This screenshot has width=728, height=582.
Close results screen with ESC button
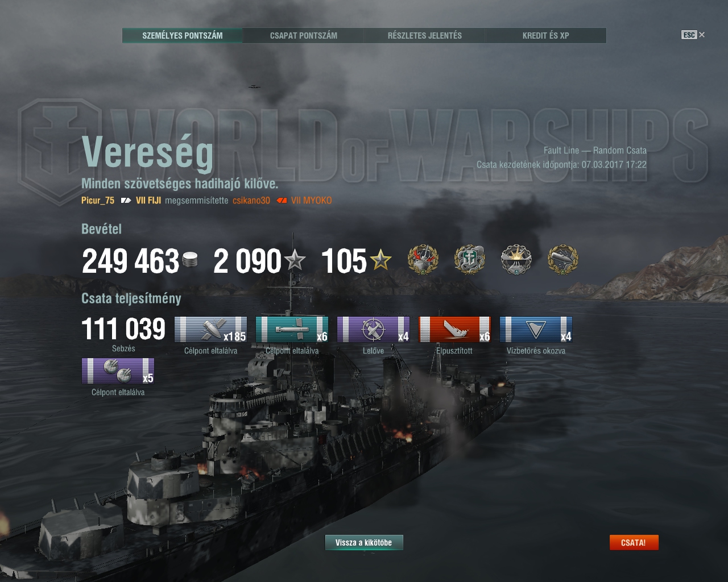coord(693,35)
